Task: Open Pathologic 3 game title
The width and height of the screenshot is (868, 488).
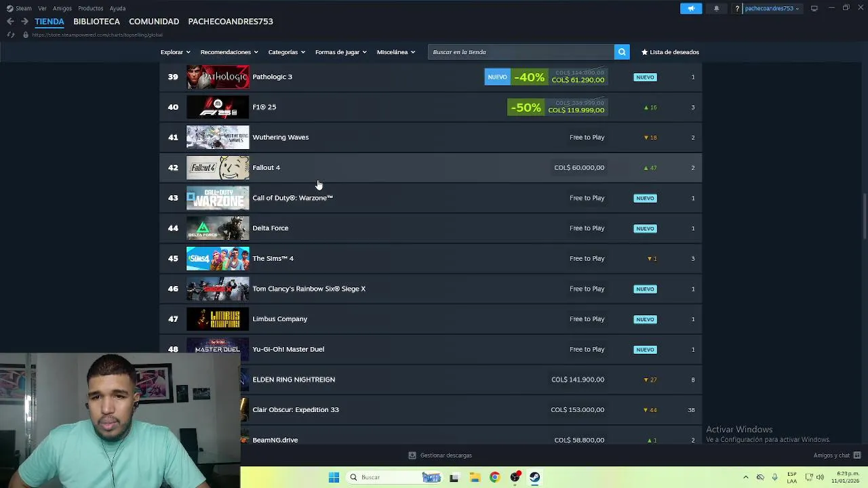Action: [272, 77]
